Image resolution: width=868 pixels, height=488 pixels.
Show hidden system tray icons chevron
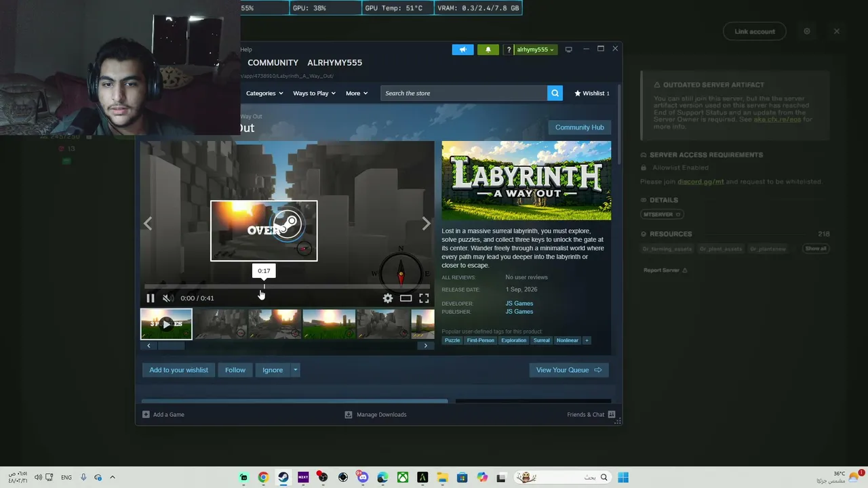point(113,477)
